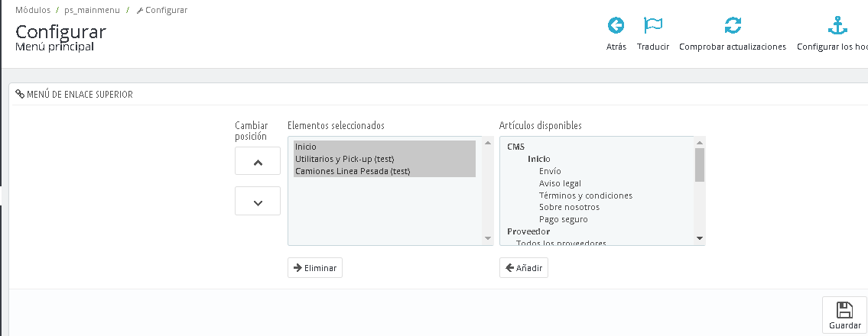Pick Sobre nosotros from available list
This screenshot has width=868, height=336.
click(569, 207)
